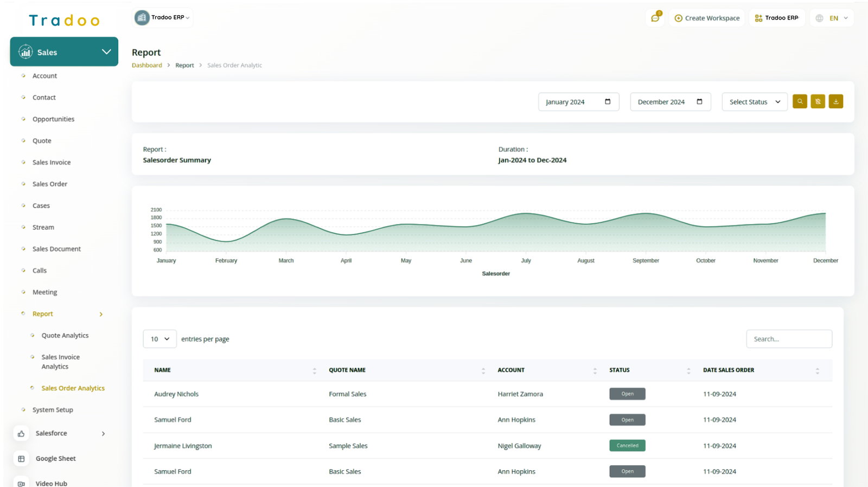Open calendar picker for January 2024
The image size is (868, 487).
click(608, 101)
